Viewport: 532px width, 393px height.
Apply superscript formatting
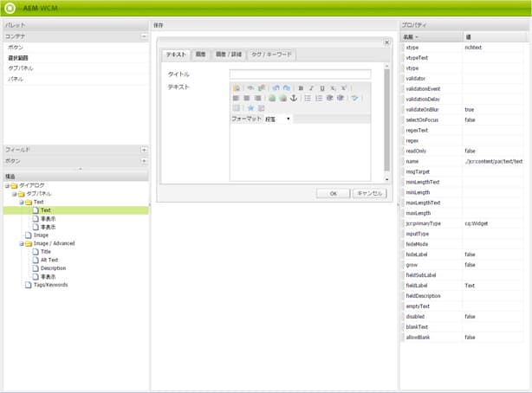pyautogui.click(x=344, y=88)
